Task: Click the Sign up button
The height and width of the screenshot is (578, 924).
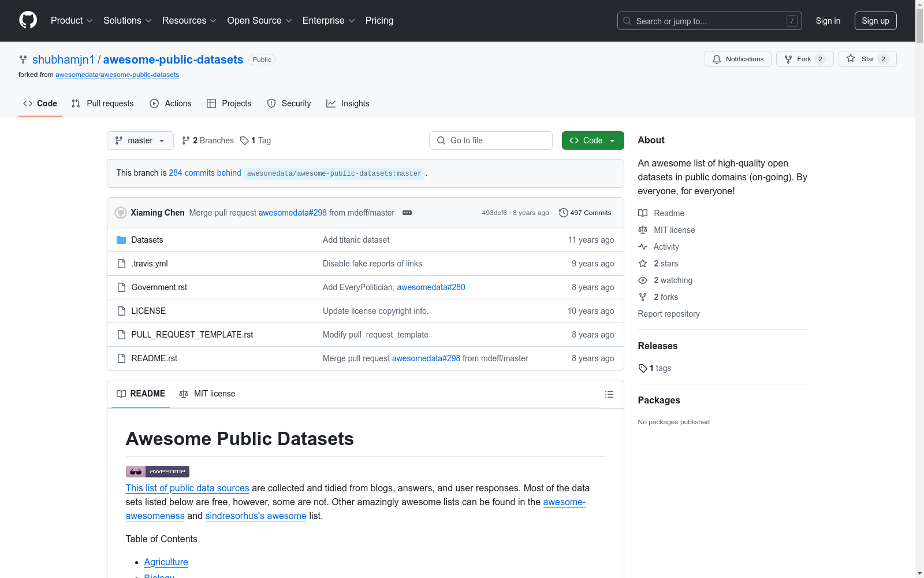Action: tap(875, 21)
